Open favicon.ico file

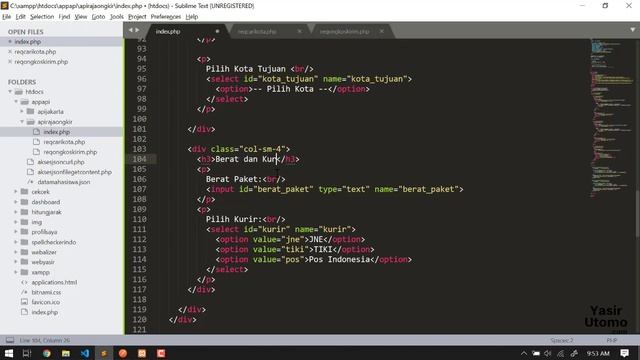[45, 302]
